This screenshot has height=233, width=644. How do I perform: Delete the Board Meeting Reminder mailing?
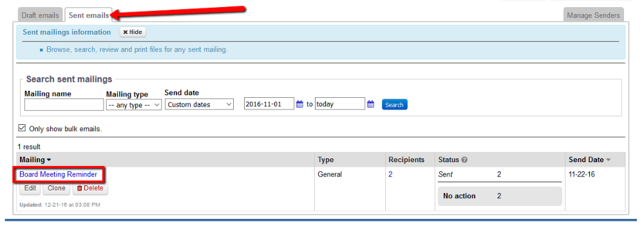(90, 188)
